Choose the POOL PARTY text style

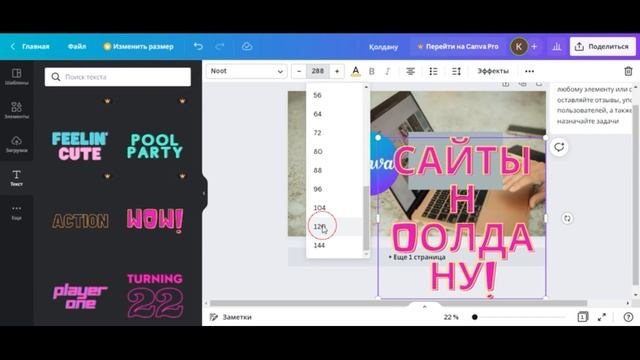click(x=155, y=146)
